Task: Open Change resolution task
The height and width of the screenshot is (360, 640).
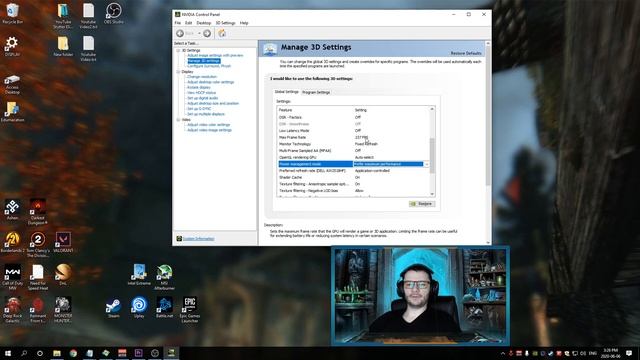Action: point(202,77)
